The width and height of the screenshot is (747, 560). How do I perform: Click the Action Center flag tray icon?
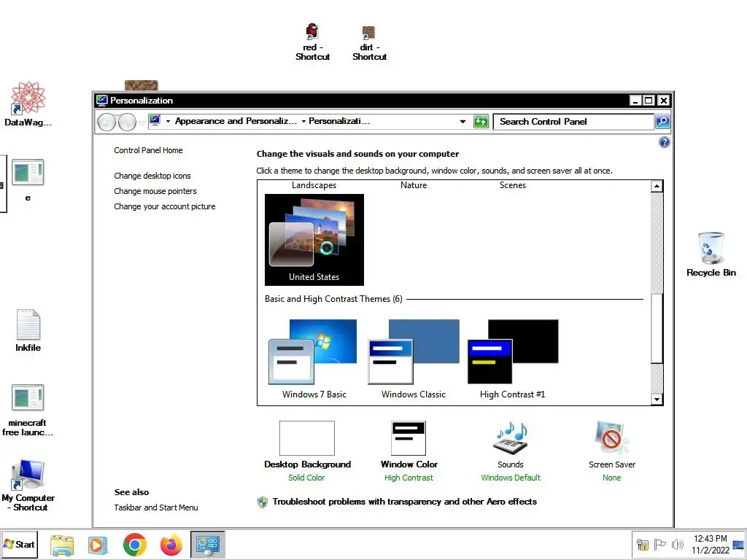(x=659, y=544)
